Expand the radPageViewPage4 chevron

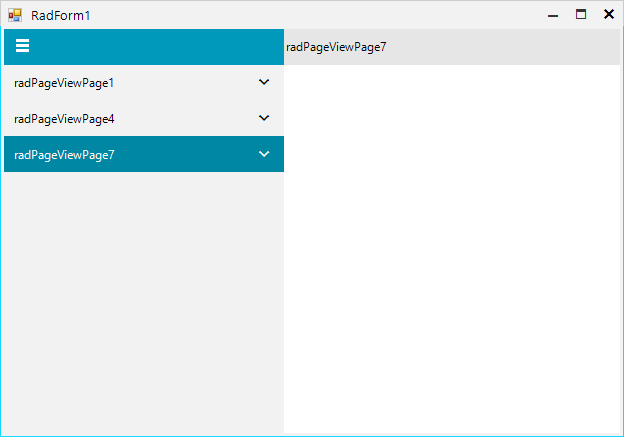pos(264,118)
